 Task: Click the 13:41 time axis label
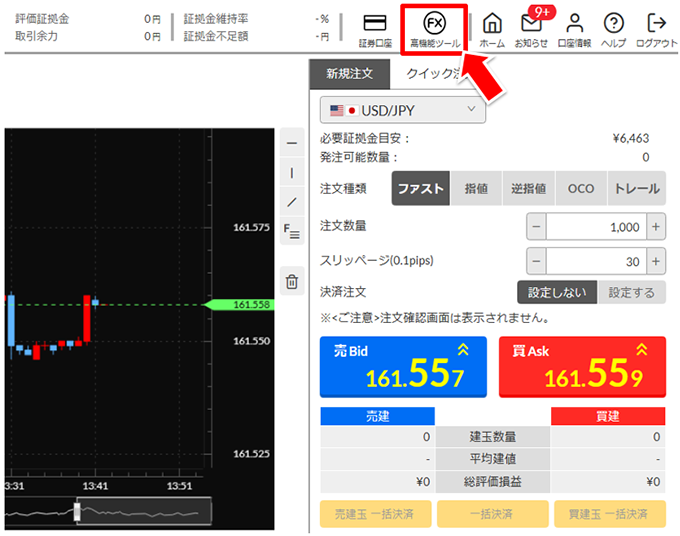tap(95, 486)
